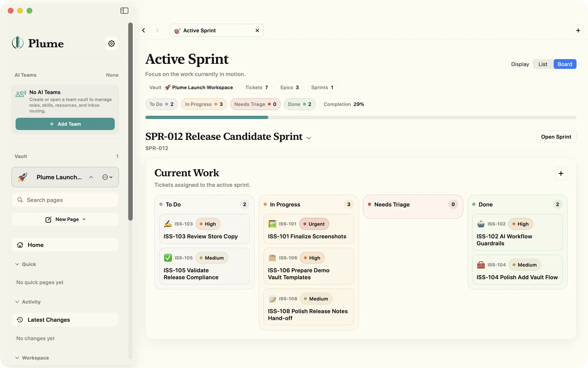Open Home in the sidebar

pyautogui.click(x=65, y=245)
